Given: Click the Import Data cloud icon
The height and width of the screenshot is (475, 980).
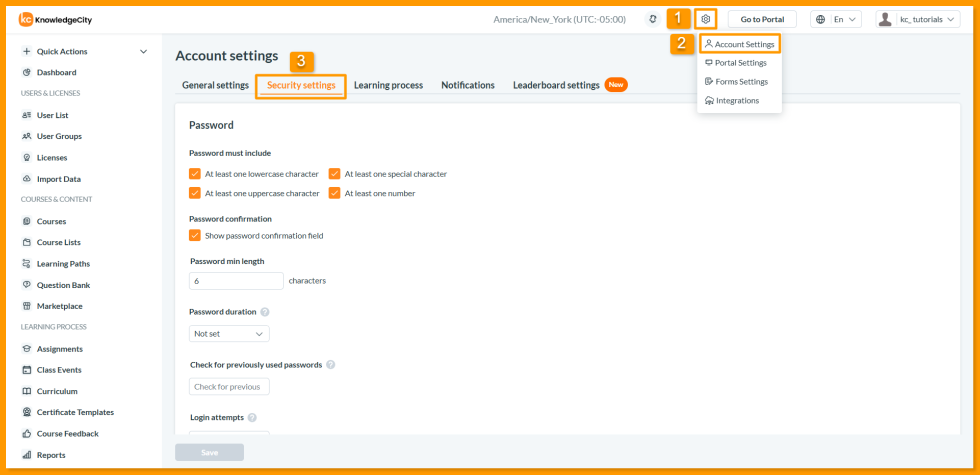Looking at the screenshot, I should point(27,179).
